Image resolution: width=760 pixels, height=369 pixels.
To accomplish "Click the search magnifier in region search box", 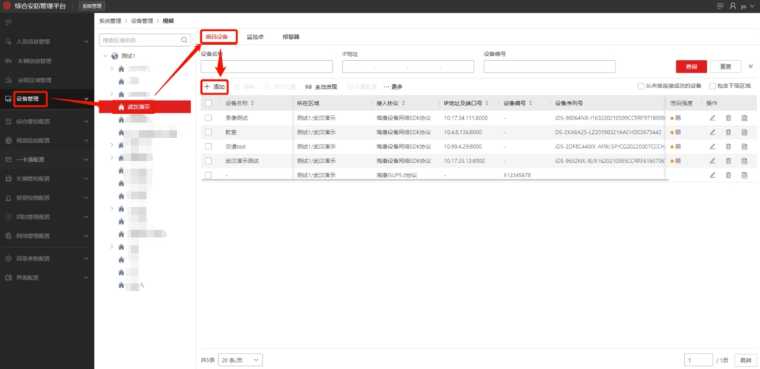I will tap(184, 40).
